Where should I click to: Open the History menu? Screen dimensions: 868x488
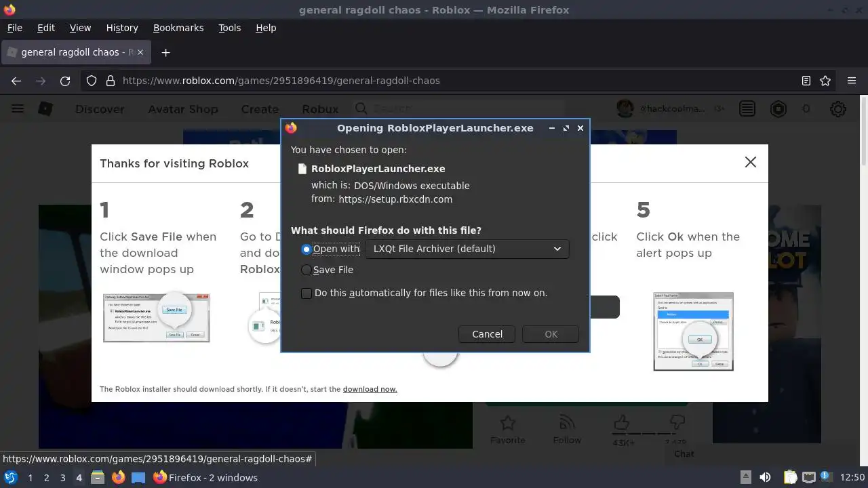point(122,28)
